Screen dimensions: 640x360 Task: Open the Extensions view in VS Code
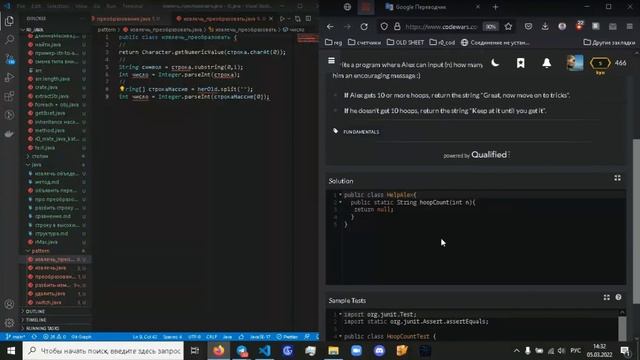tap(9, 96)
